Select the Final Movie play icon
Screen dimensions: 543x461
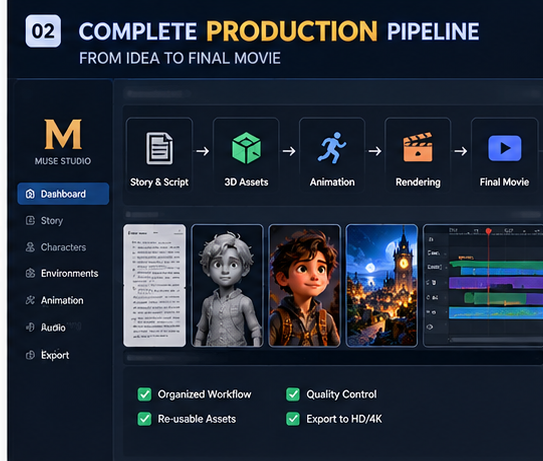click(505, 148)
